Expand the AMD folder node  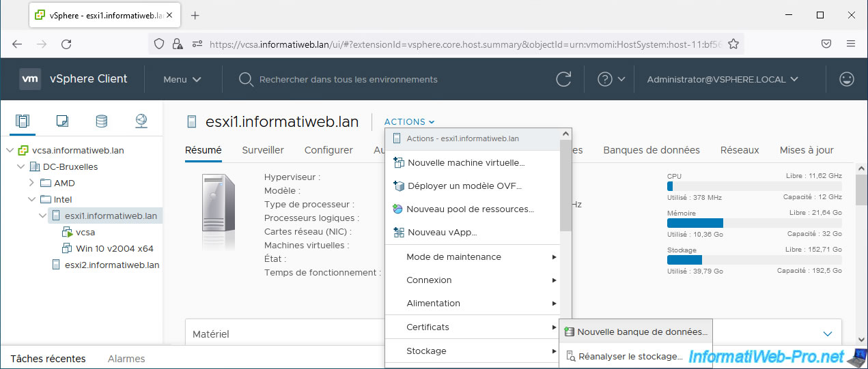click(x=31, y=183)
